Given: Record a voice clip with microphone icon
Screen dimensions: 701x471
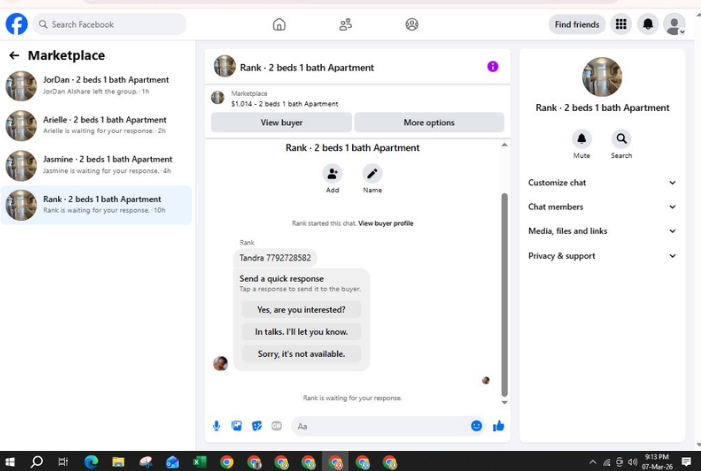Looking at the screenshot, I should tap(216, 426).
